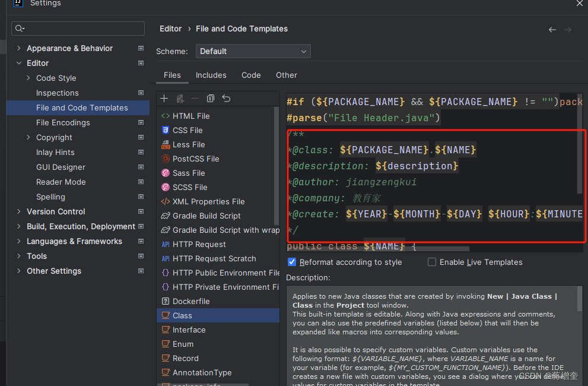Screen dimensions: 588x386
Task: Expand Appearance & Behavior section
Action: click(x=19, y=48)
